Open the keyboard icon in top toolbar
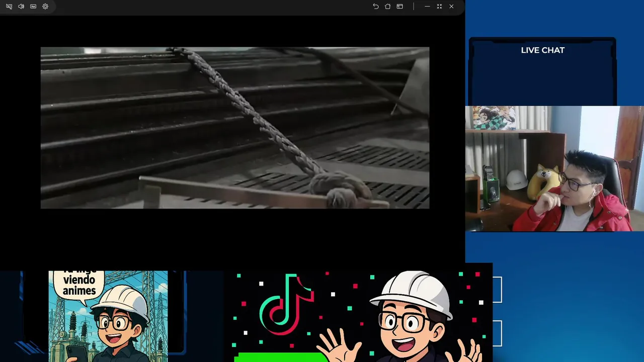 click(33, 7)
